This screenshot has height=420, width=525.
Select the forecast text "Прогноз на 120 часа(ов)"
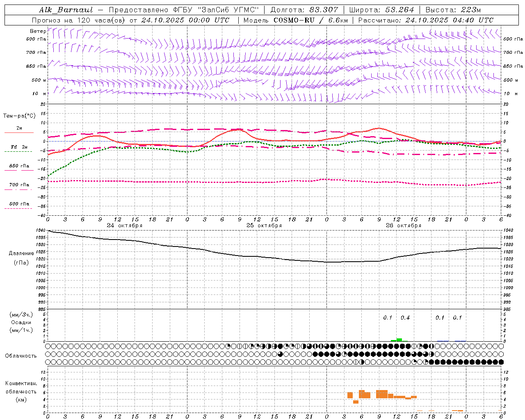[x=79, y=20]
